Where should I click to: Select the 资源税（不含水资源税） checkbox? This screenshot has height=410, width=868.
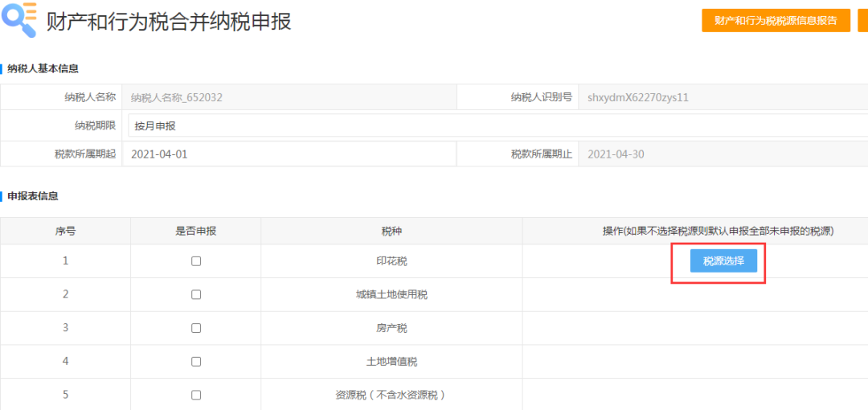[196, 395]
